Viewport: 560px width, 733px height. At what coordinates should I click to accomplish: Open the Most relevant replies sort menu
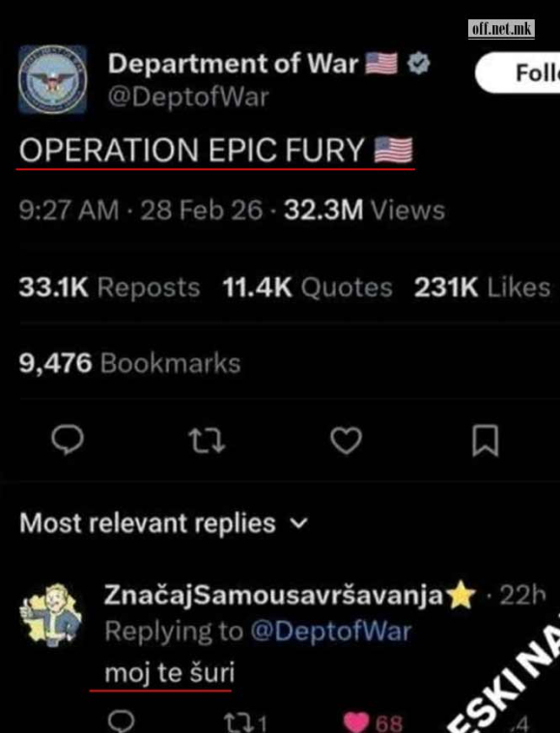tap(163, 523)
